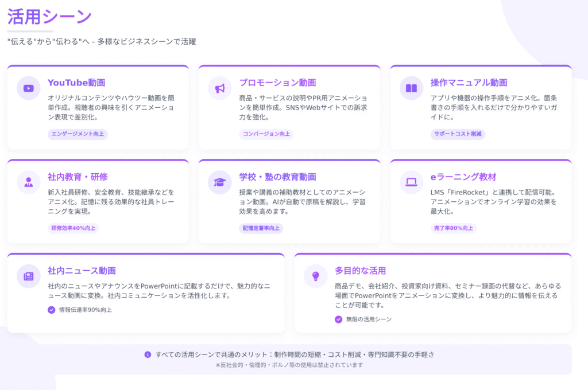Select the 操作マニュアル動画 card title
This screenshot has width=588, height=390.
pos(469,83)
